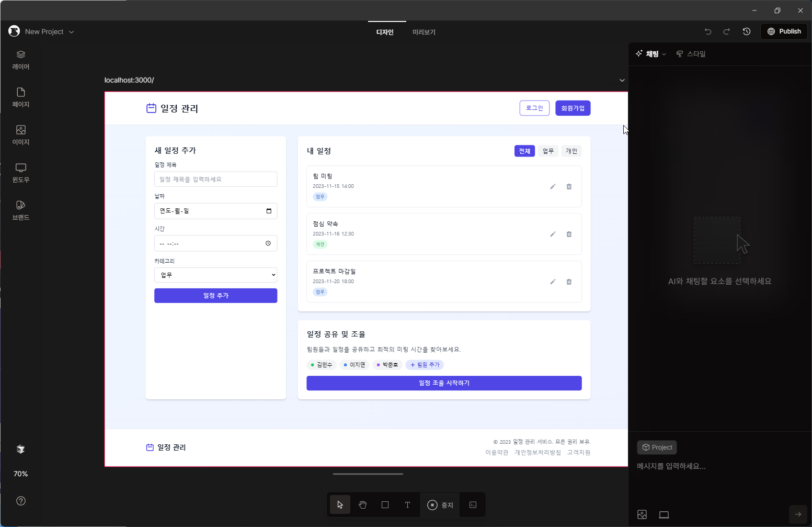Viewport: 812px width, 527px height.
Task: Focus the 날짜 date field
Action: coord(215,211)
